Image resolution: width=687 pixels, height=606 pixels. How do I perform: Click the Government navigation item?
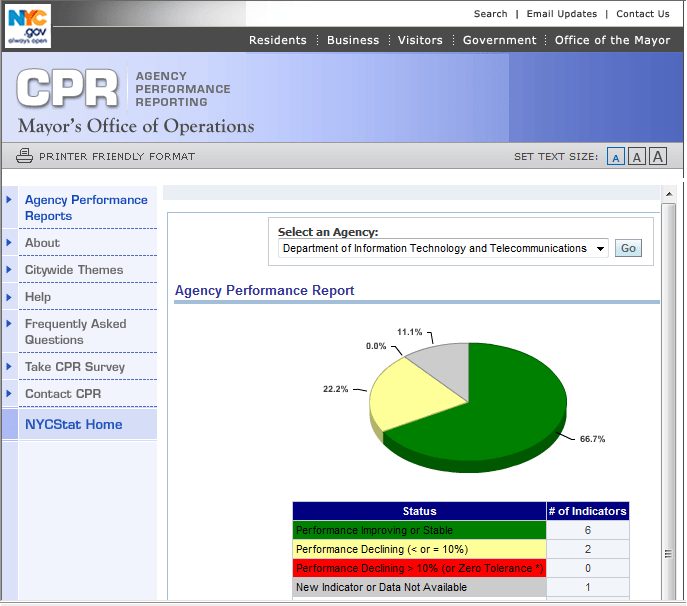499,40
